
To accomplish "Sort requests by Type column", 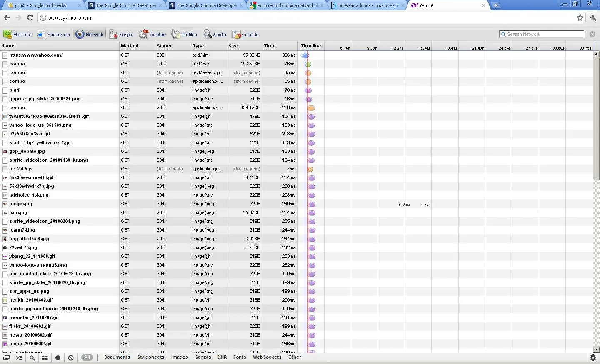I will [x=209, y=46].
